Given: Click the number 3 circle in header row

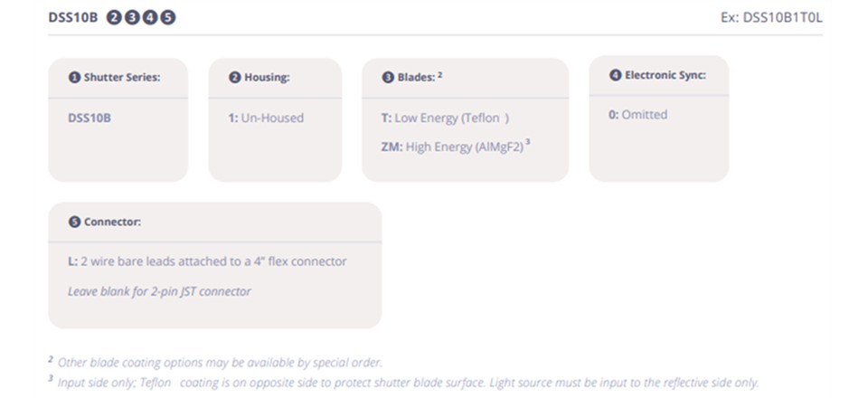Looking at the screenshot, I should (132, 17).
